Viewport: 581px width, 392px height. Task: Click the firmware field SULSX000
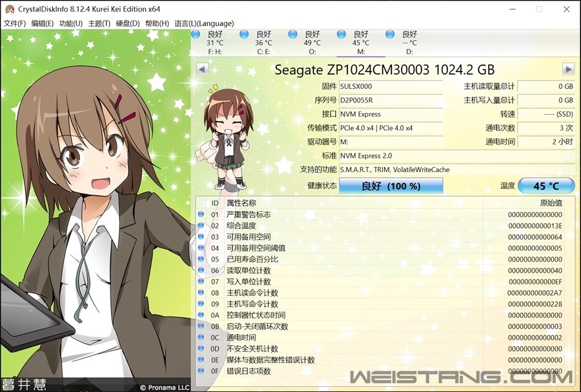pyautogui.click(x=391, y=86)
